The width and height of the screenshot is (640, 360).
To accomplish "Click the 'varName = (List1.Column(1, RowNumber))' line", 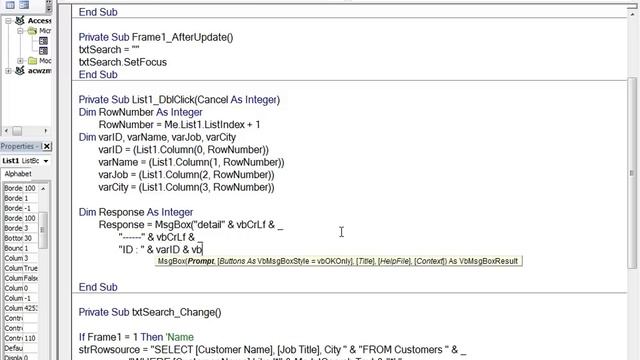I will 191,162.
